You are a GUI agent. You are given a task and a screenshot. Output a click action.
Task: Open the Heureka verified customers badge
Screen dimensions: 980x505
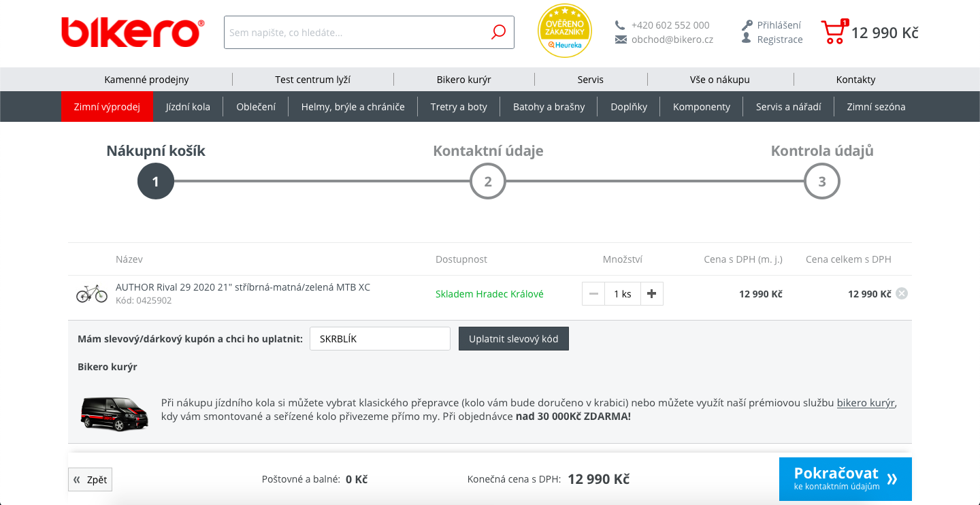[x=565, y=31]
